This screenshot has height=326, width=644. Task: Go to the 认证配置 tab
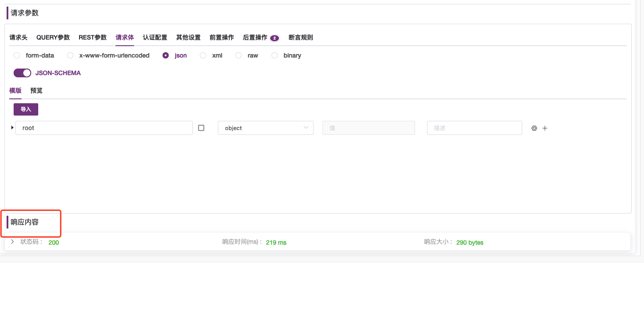[x=155, y=37]
